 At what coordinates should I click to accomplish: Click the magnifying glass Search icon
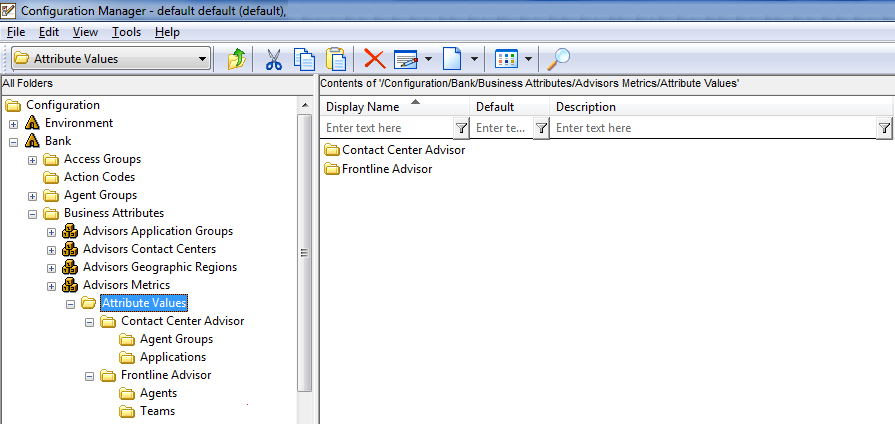tap(561, 59)
